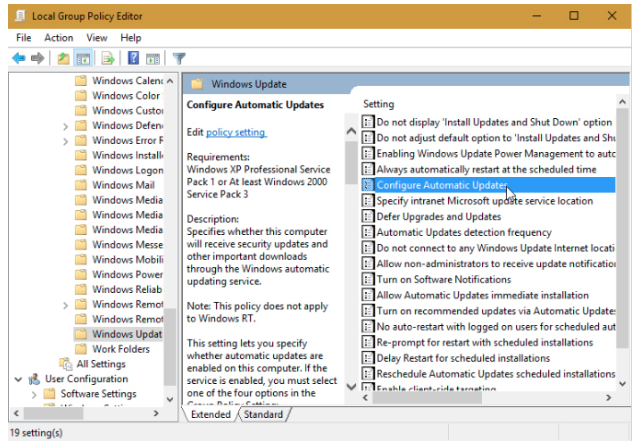The width and height of the screenshot is (636, 446).
Task: Click the Export List toolbar icon
Action: [x=108, y=59]
